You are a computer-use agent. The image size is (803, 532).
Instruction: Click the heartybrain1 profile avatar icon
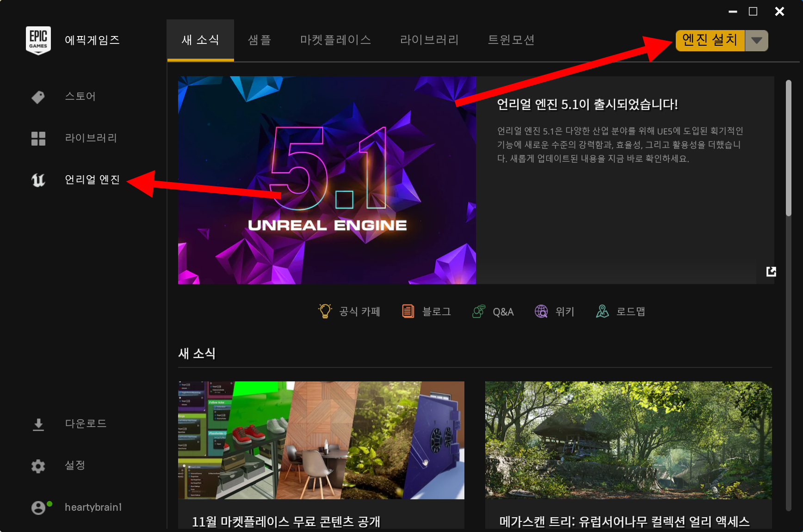pos(39,508)
